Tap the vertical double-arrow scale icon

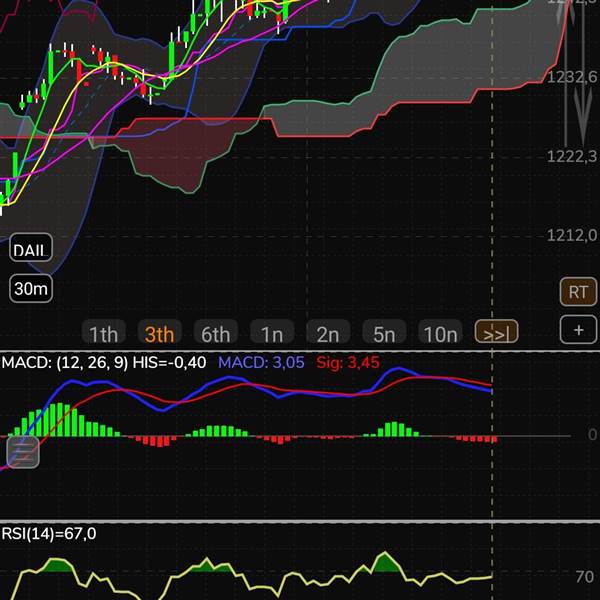tap(575, 73)
